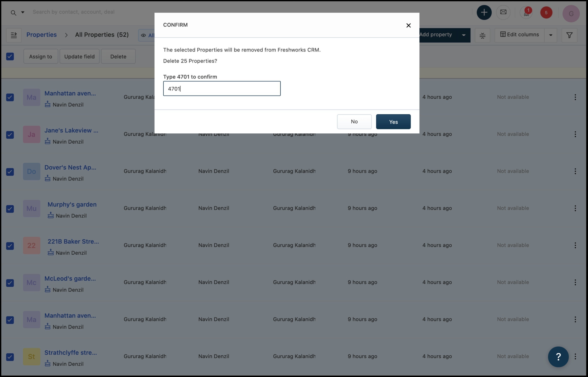Expand the Add property dropdown arrow

464,35
